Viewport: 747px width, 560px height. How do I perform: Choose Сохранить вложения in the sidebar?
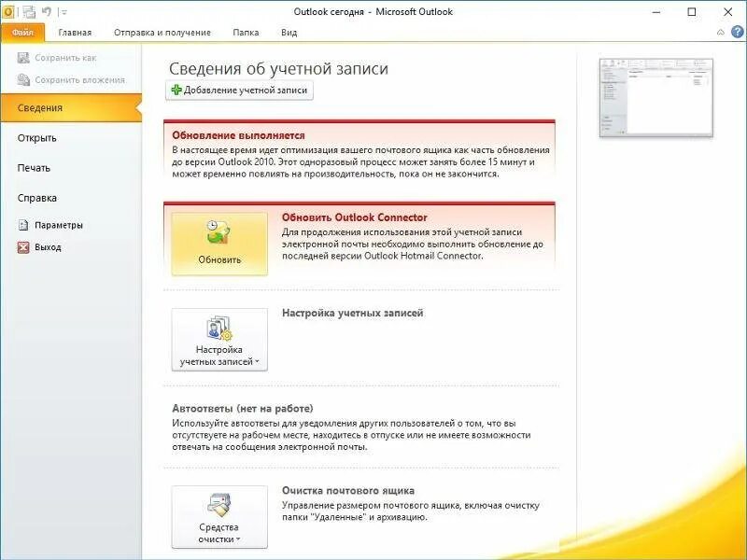click(x=72, y=80)
